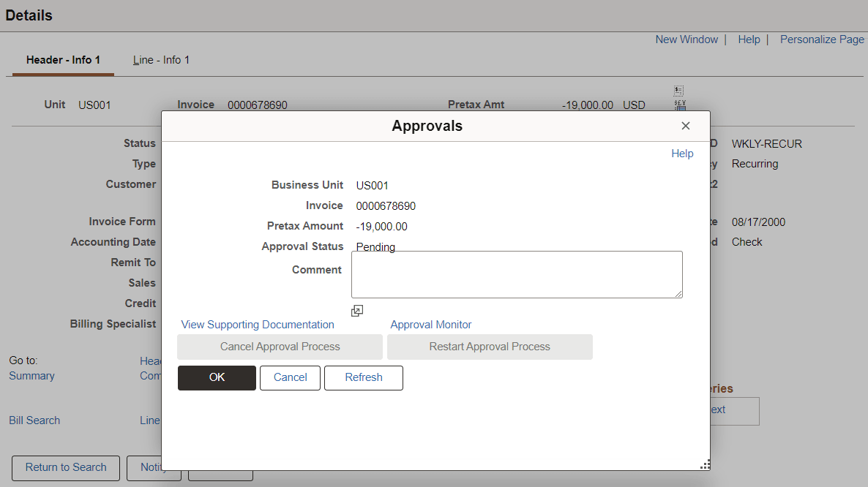
Task: Expand the Comment field to modal window
Action: 357,310
